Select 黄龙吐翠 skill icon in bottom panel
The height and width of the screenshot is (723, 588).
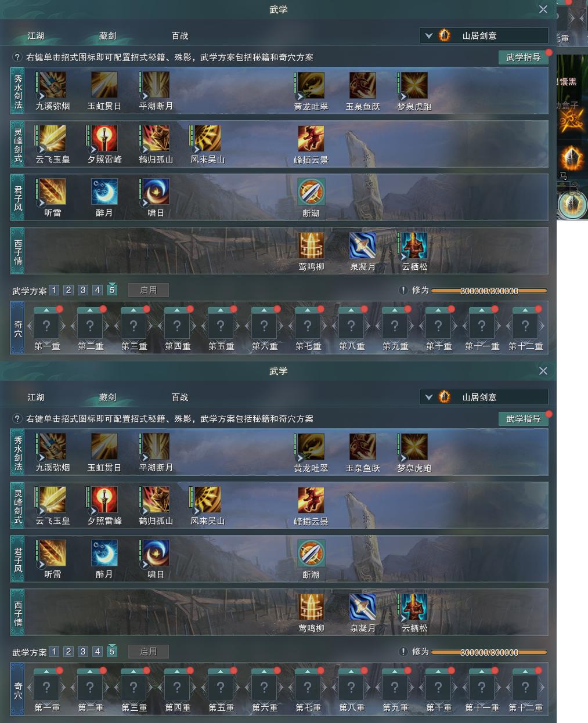pos(311,447)
